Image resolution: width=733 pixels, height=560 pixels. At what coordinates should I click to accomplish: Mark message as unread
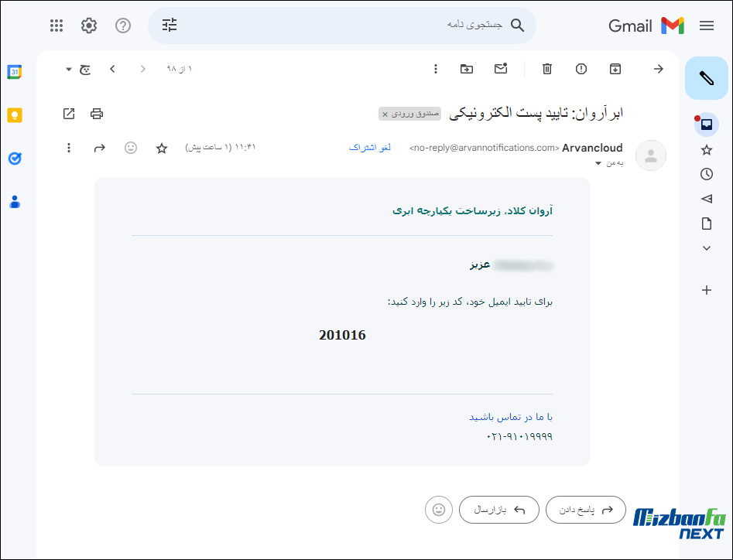[501, 69]
